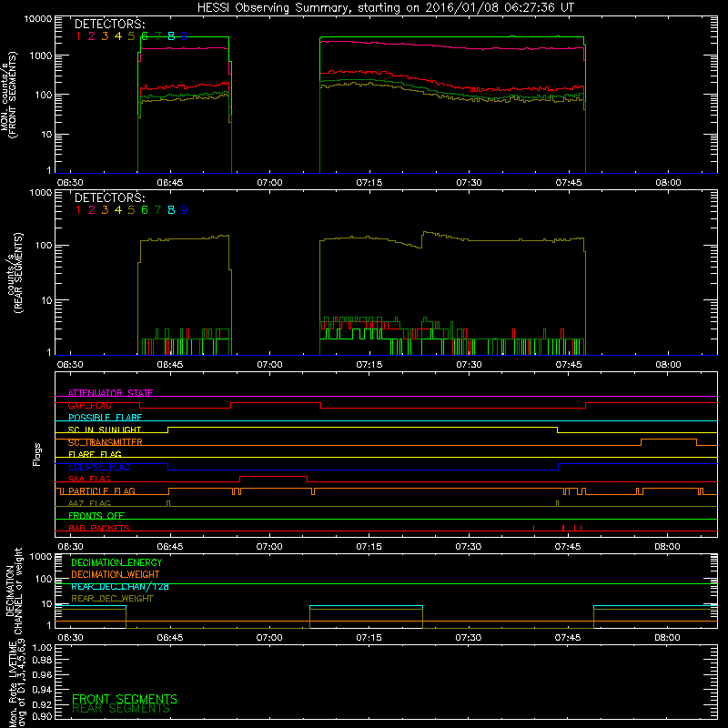728x728 pixels.
Task: Click 07:30 tick under rear segments plot
Action: 469,365
